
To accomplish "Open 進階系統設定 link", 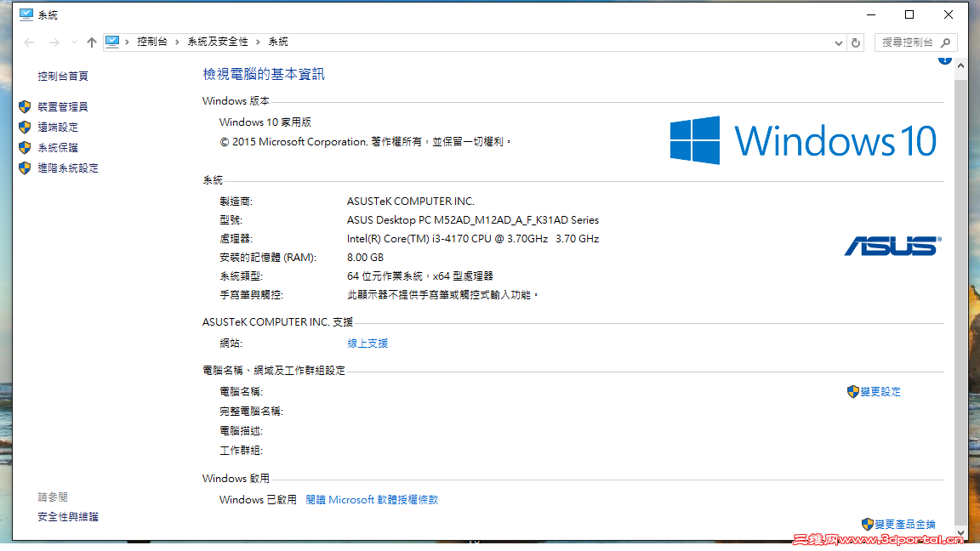I will pos(68,168).
